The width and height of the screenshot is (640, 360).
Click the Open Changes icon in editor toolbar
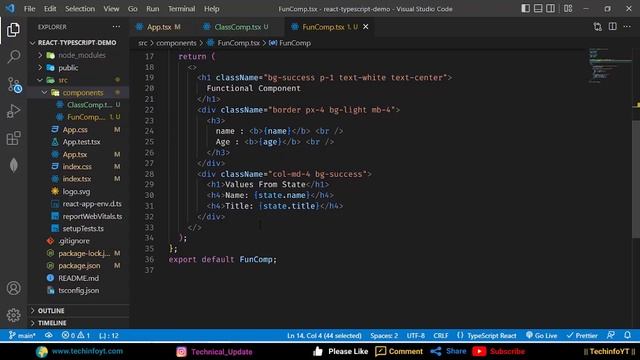tap(598, 27)
